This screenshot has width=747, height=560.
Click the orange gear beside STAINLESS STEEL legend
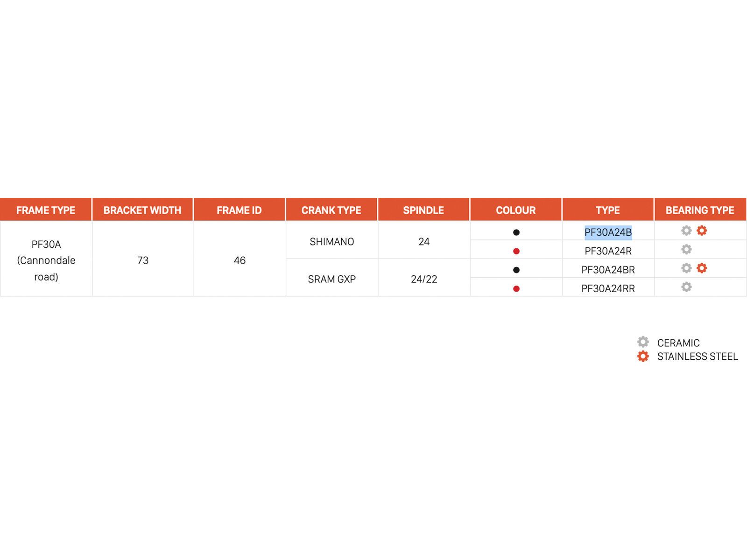643,357
